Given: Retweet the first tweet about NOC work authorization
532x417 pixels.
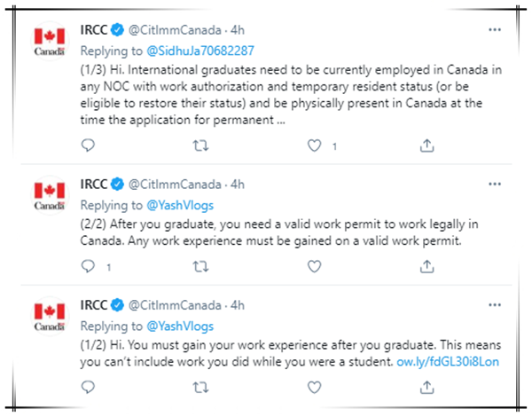Looking at the screenshot, I should pos(200,146).
